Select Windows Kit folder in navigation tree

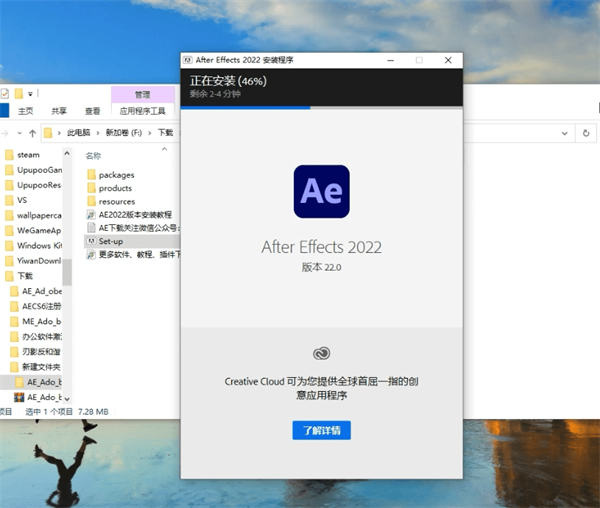tap(34, 246)
